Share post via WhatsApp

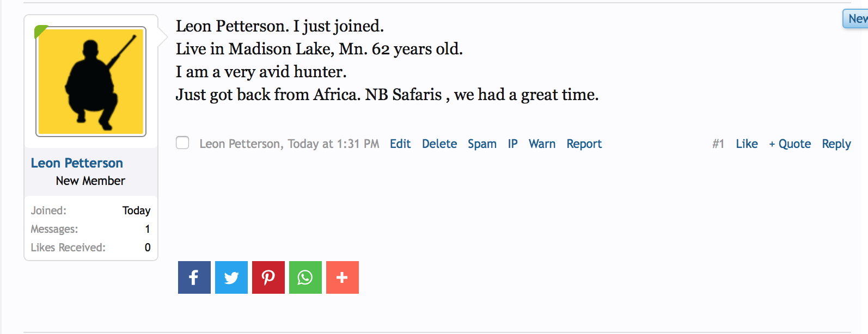[305, 277]
